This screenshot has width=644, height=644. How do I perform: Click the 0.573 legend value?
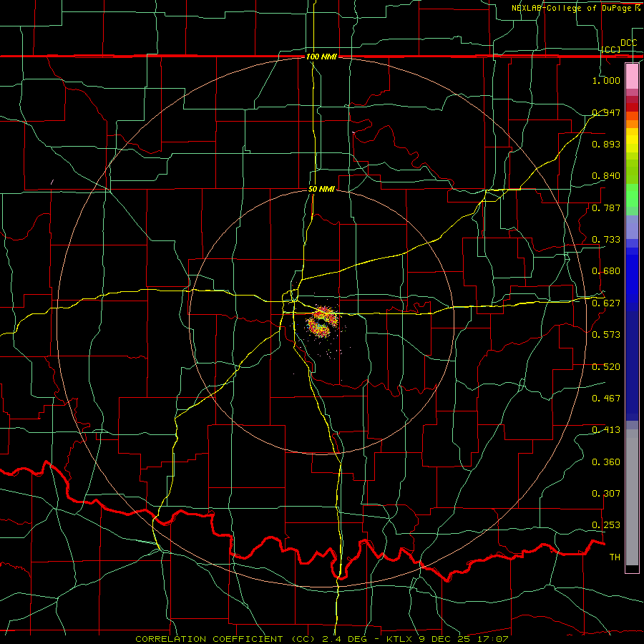[606, 335]
